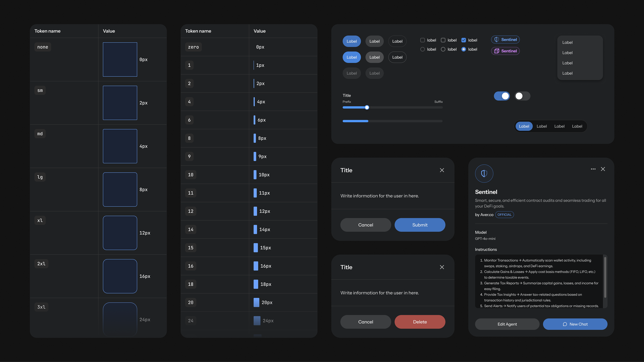Click the 'GPT-4o-mini' model value
Viewport: 644px width, 362px height.
tap(485, 239)
